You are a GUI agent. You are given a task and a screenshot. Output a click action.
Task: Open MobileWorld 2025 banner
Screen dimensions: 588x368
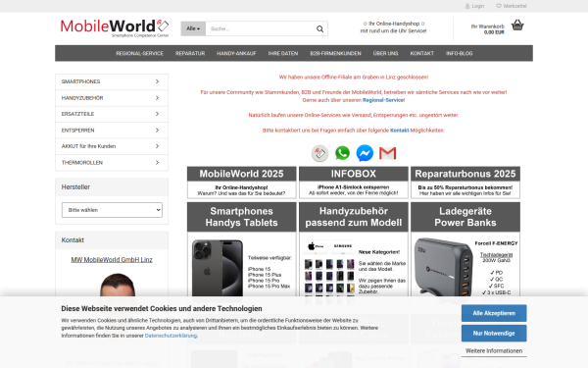(x=241, y=183)
